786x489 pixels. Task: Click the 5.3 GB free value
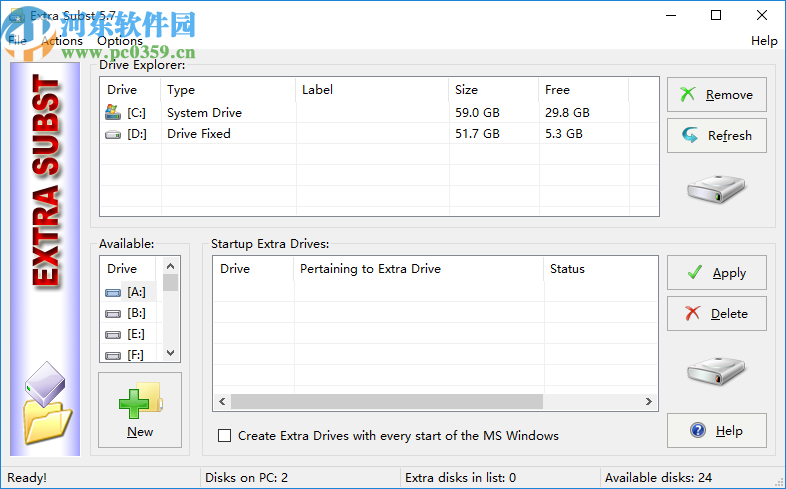563,134
